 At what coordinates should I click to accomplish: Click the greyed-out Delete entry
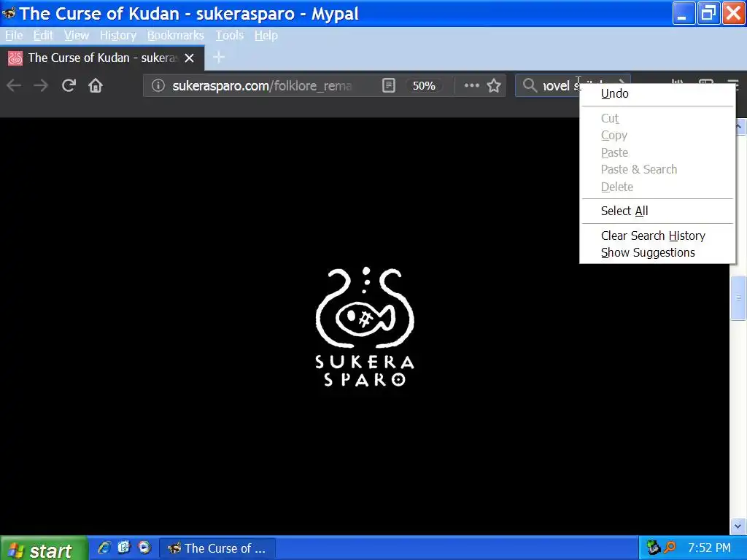(x=657, y=187)
